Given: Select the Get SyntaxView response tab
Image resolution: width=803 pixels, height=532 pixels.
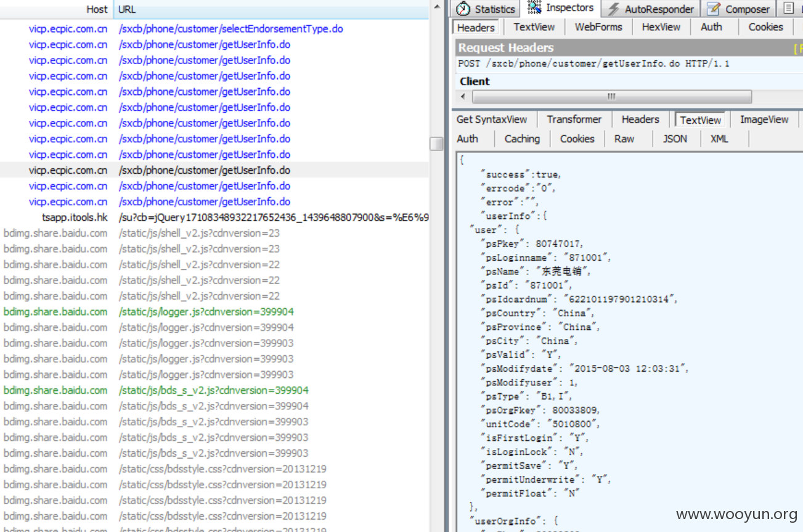Looking at the screenshot, I should pos(492,120).
